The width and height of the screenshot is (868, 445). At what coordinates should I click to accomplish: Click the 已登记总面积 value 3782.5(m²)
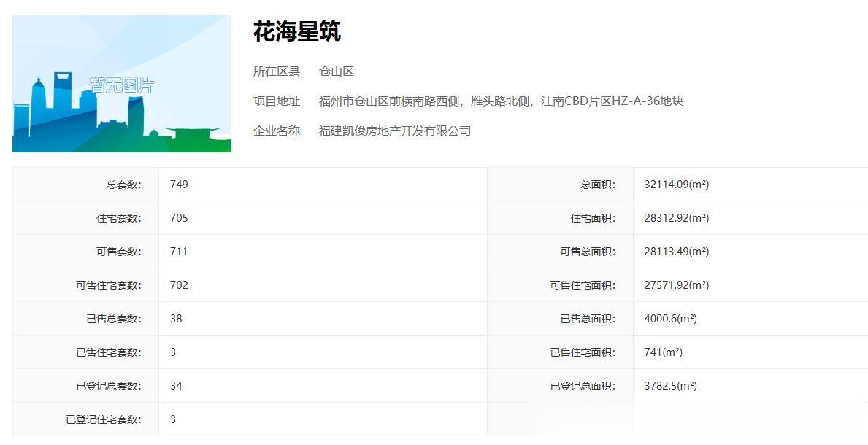pyautogui.click(x=671, y=386)
